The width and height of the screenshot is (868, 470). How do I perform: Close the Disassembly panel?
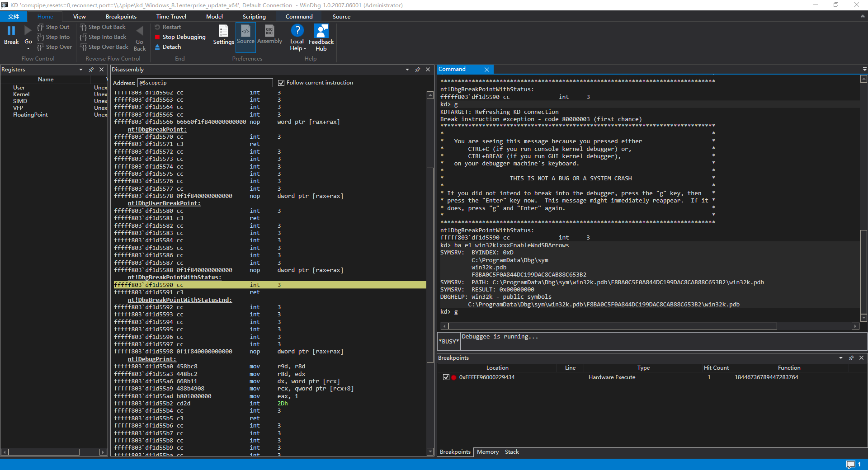tap(428, 70)
